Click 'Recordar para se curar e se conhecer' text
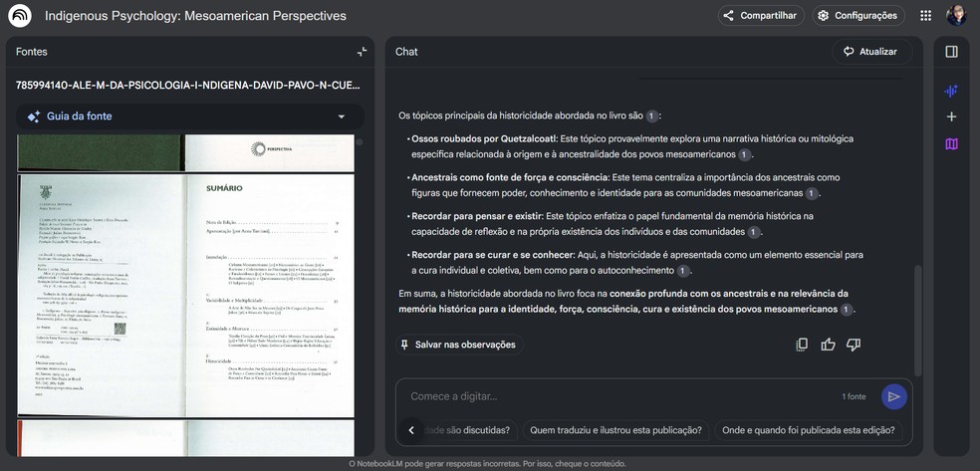The image size is (980, 471). 493,255
